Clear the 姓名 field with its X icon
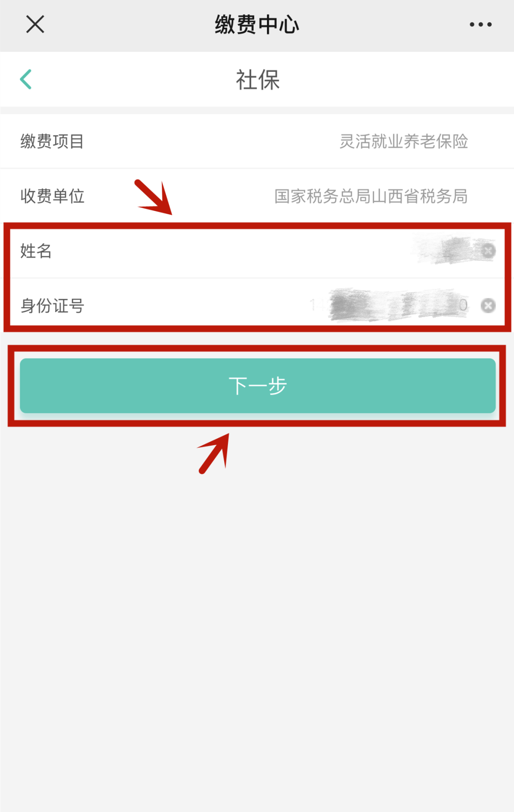 [x=488, y=251]
